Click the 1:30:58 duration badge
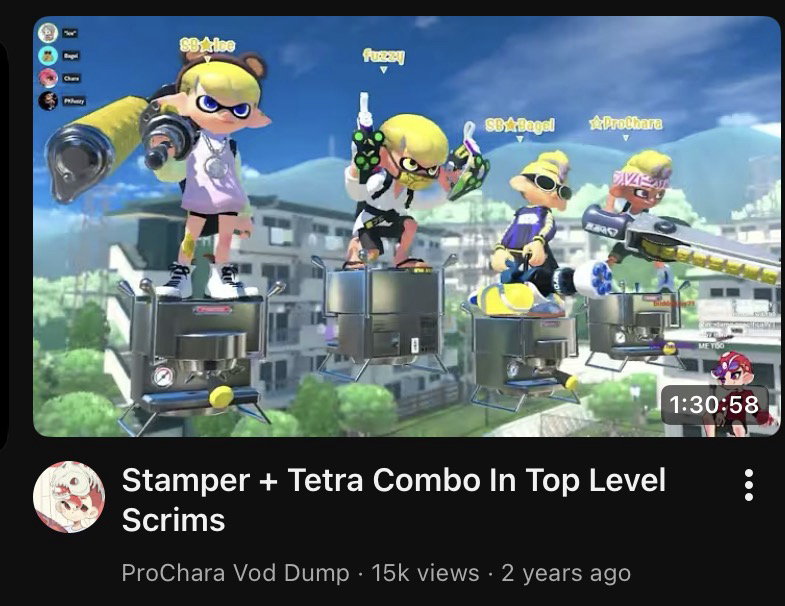The image size is (785, 606). pos(713,405)
